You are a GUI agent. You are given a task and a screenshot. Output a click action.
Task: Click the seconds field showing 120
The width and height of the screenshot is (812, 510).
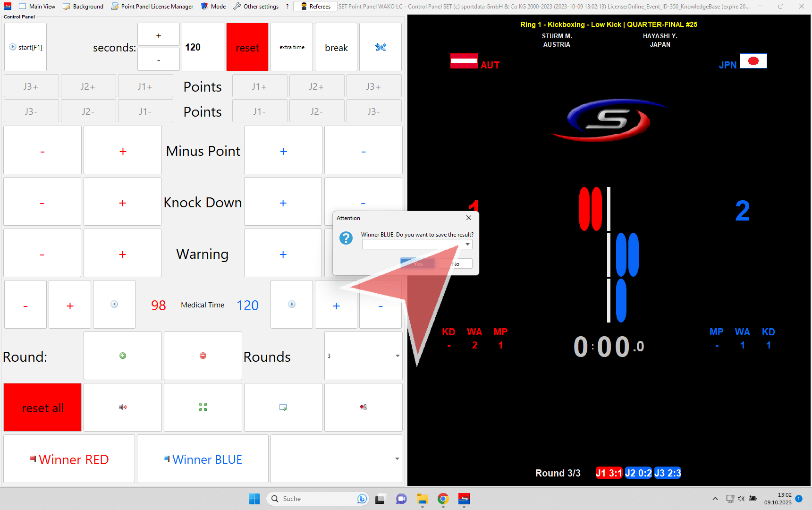pos(203,47)
